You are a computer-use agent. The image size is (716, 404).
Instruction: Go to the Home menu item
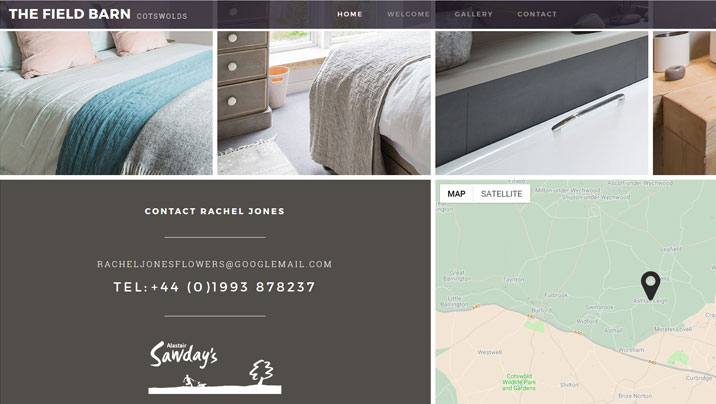click(350, 14)
